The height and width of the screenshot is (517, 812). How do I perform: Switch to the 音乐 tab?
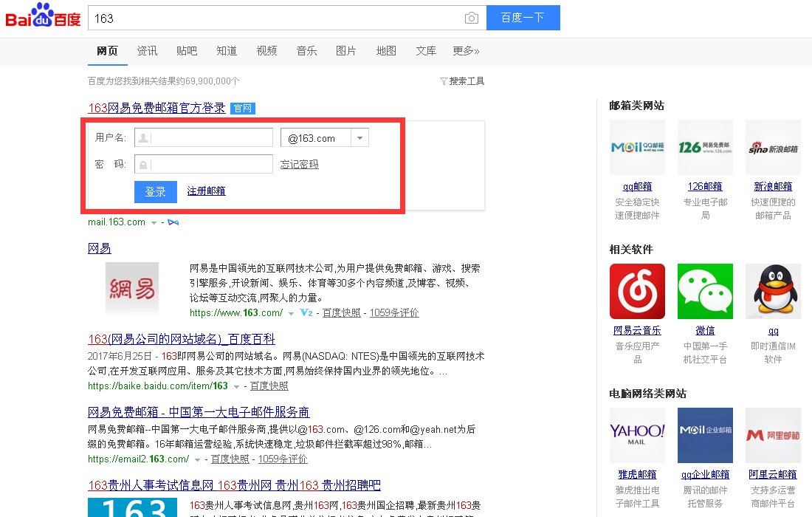tap(306, 51)
